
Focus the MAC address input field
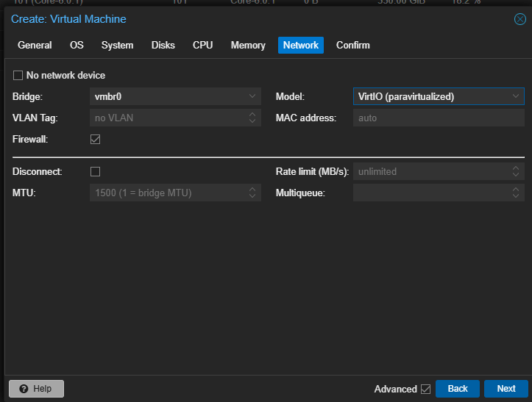[438, 118]
